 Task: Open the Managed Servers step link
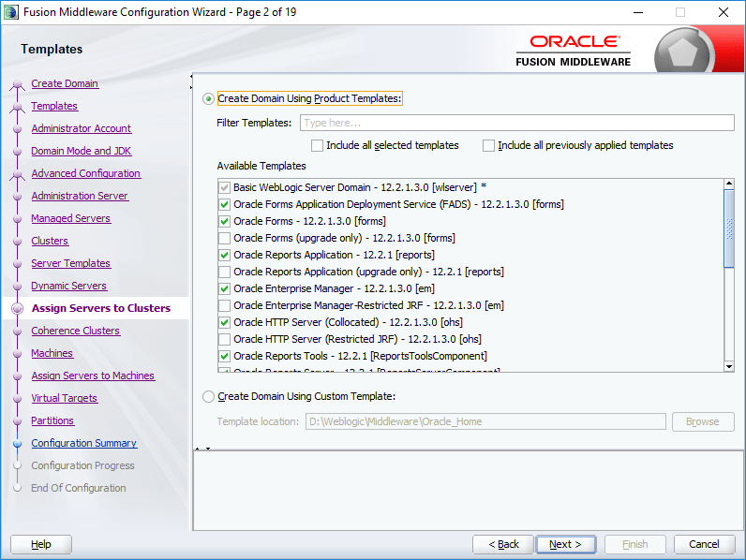tap(71, 218)
